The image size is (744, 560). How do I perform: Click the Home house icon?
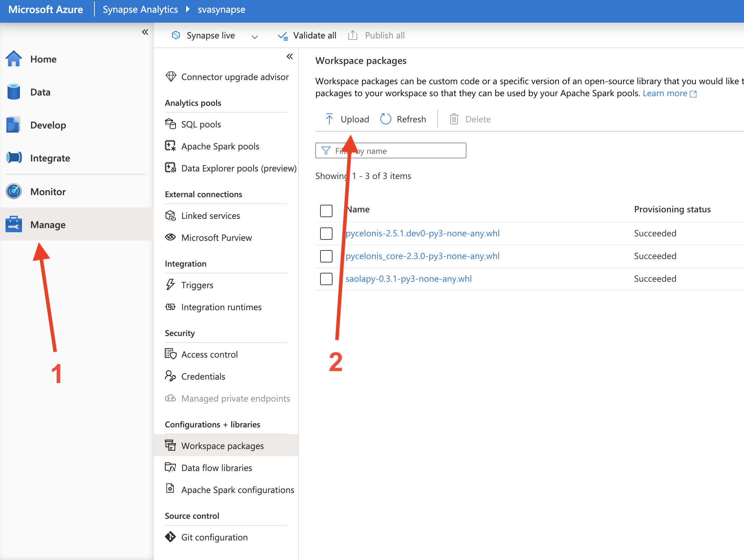(14, 59)
